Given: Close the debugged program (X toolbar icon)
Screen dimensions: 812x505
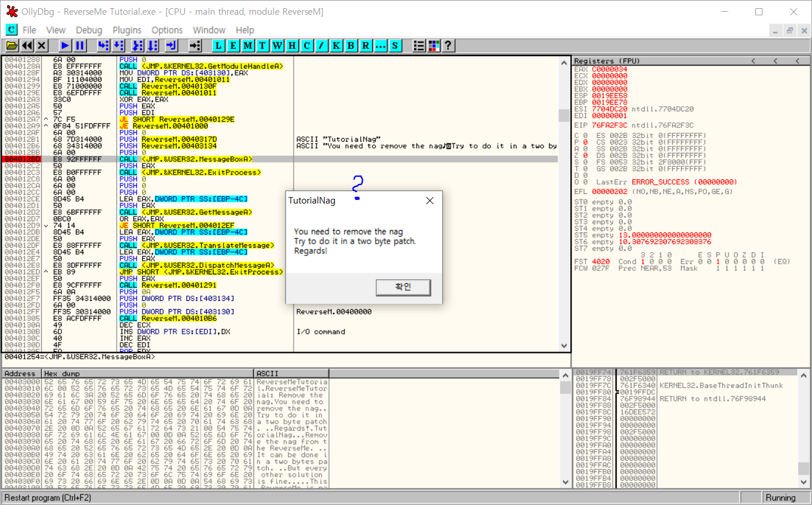Looking at the screenshot, I should tap(42, 45).
